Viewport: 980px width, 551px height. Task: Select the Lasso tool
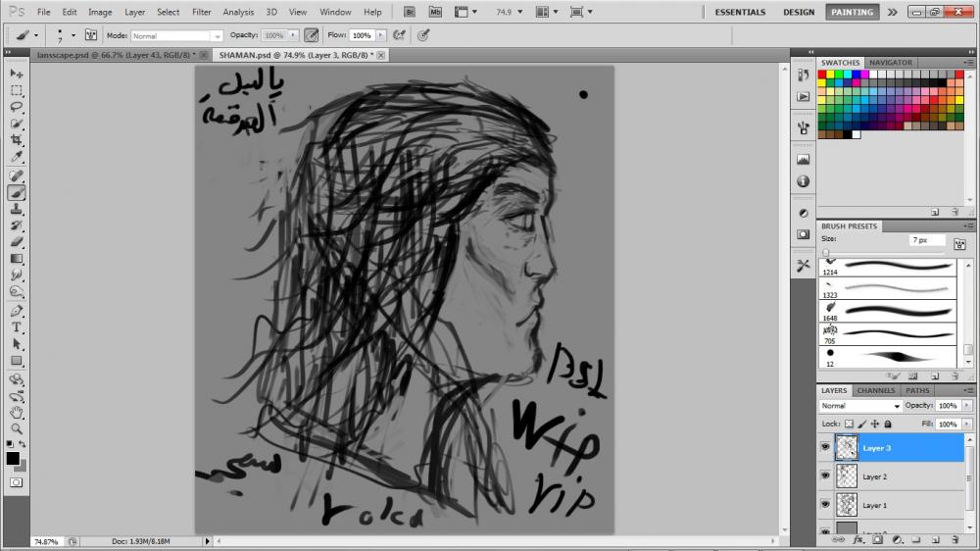[x=17, y=107]
